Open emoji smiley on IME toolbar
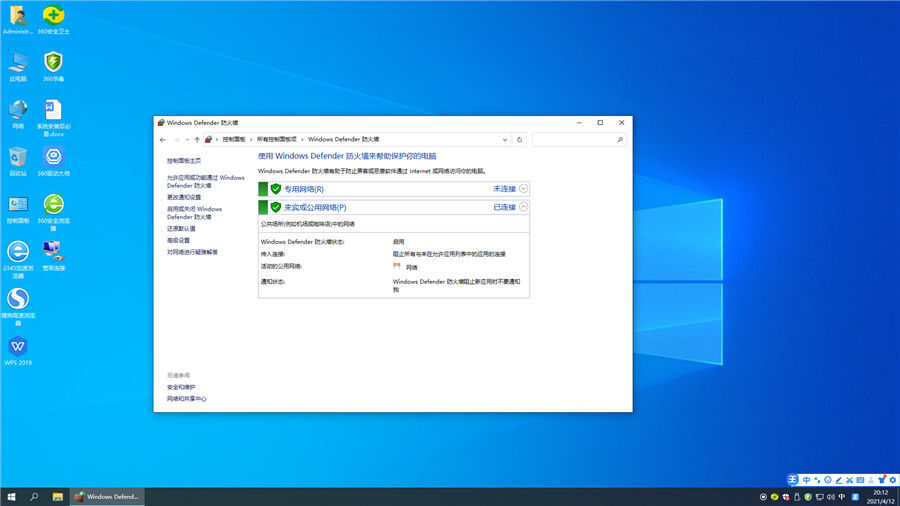This screenshot has width=900, height=506. tap(828, 480)
